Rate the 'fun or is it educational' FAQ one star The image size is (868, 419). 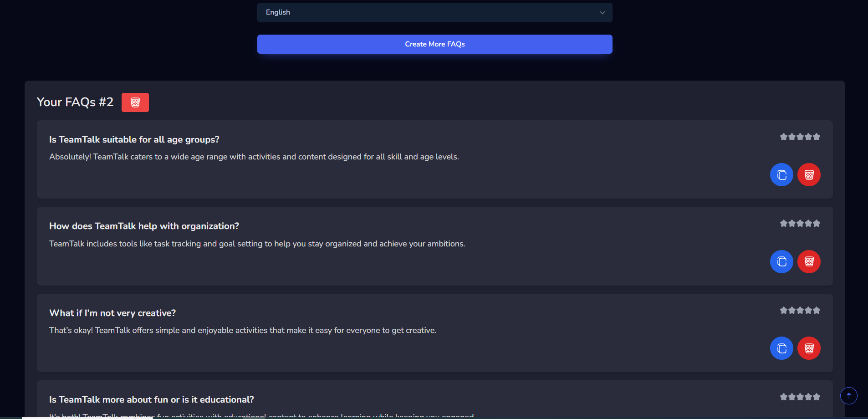(x=784, y=397)
